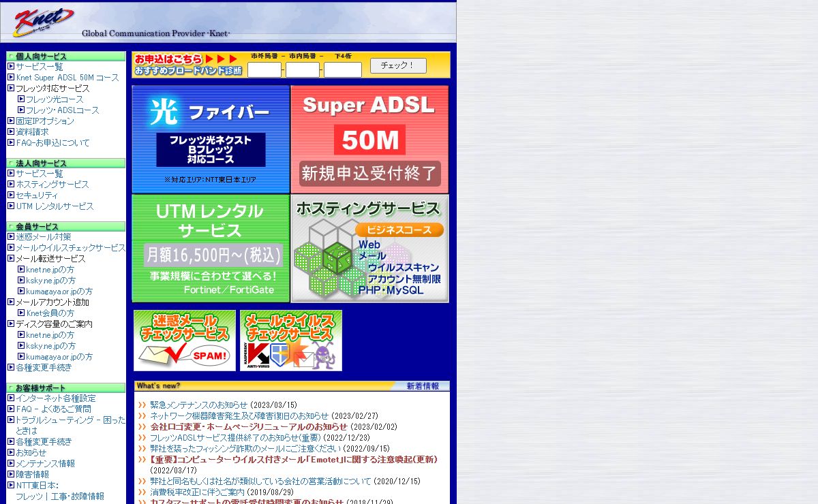Click the arrow bullet beside 固定IPオプション
The image size is (818, 504).
pyautogui.click(x=11, y=121)
